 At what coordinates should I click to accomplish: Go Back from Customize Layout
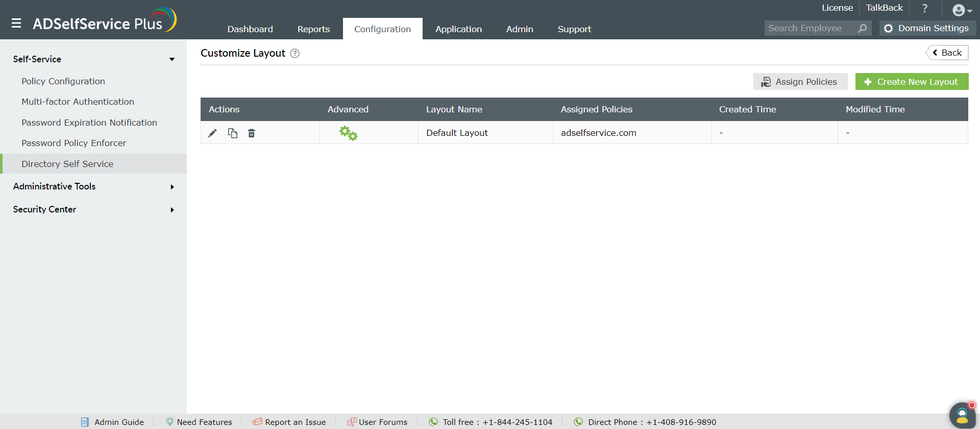click(x=947, y=53)
